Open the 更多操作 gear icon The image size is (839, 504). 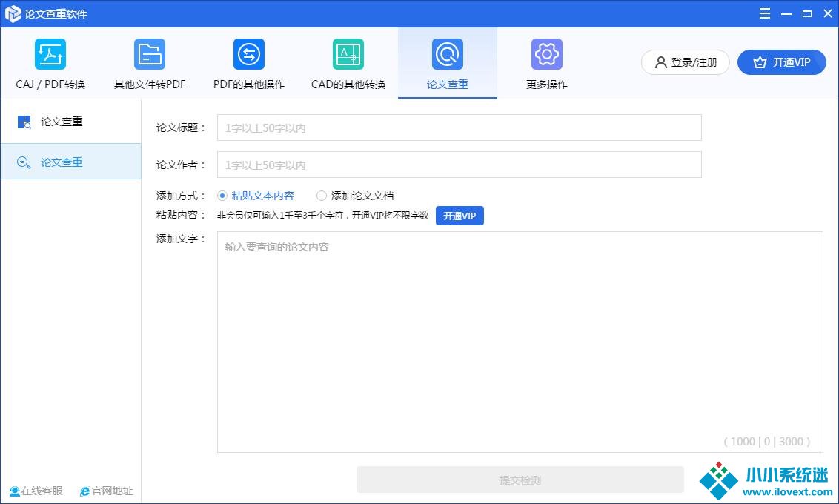547,55
